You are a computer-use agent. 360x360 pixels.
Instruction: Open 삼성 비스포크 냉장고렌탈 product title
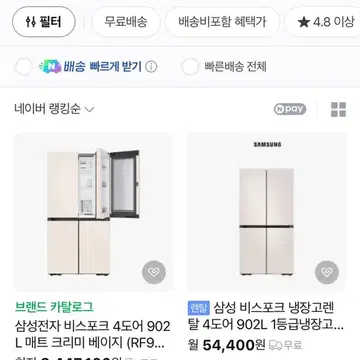coord(266,316)
